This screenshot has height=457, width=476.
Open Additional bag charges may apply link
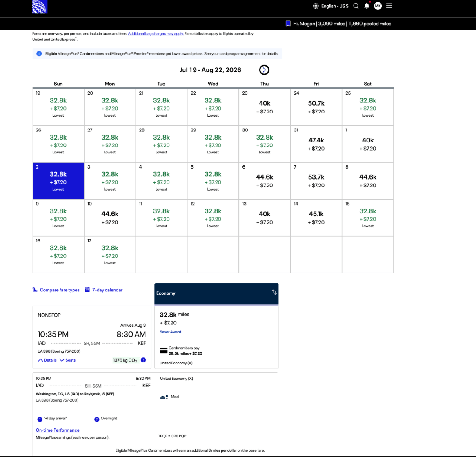click(x=156, y=34)
